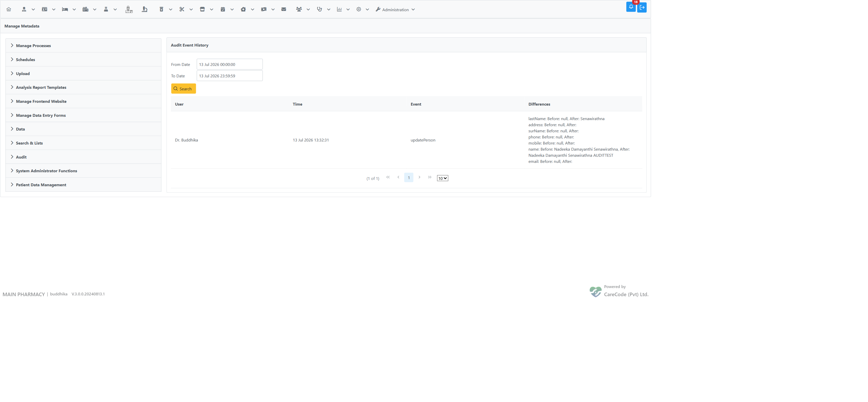
Task: Open the buildings menu icon
Action: point(86,9)
